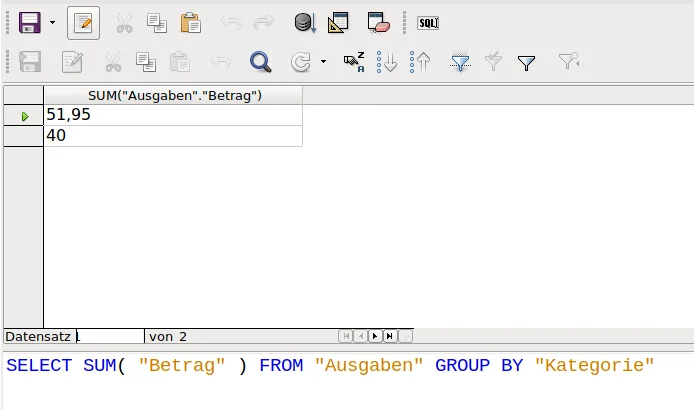Click the Copy icon in top toolbar

pos(157,23)
